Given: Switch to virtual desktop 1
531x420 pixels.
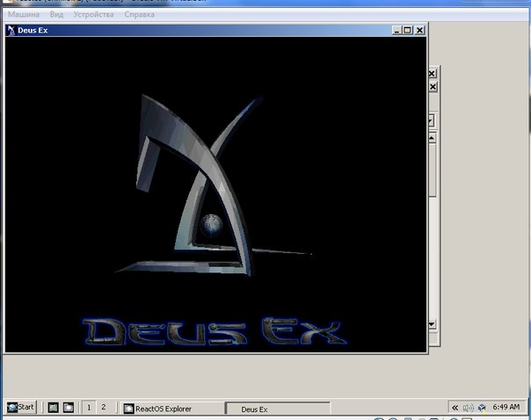Looking at the screenshot, I should (x=89, y=408).
